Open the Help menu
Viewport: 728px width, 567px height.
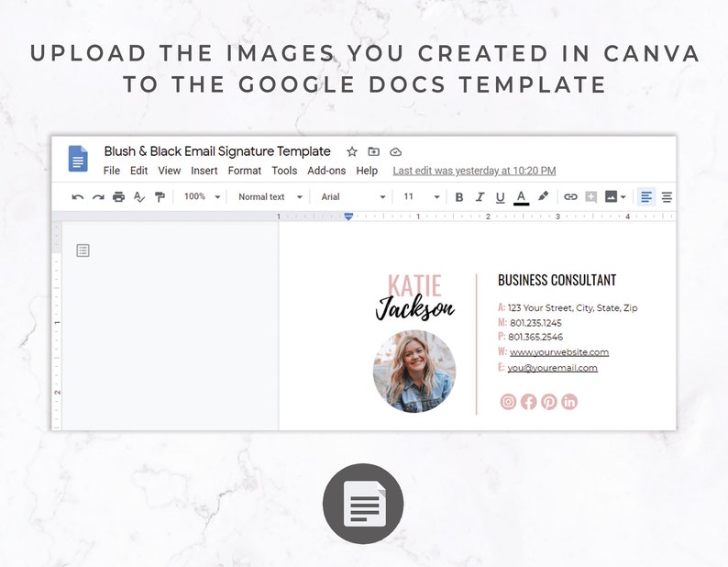(x=367, y=171)
